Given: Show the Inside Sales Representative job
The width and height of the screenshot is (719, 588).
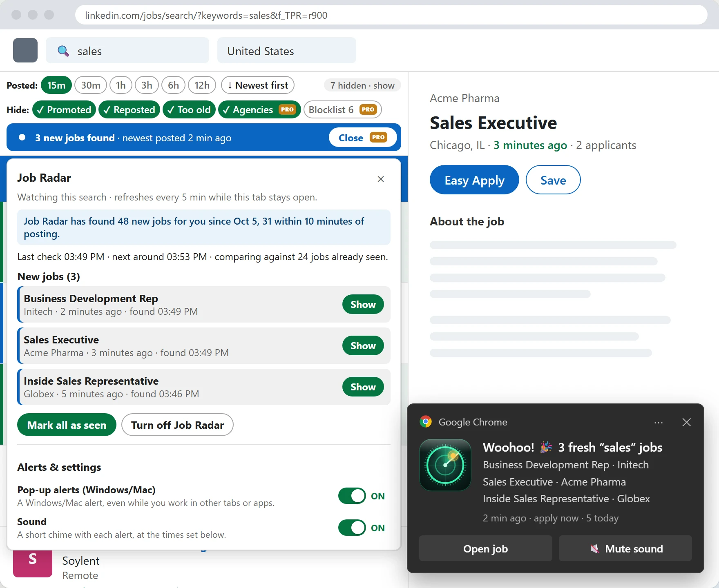Looking at the screenshot, I should pyautogui.click(x=363, y=387).
